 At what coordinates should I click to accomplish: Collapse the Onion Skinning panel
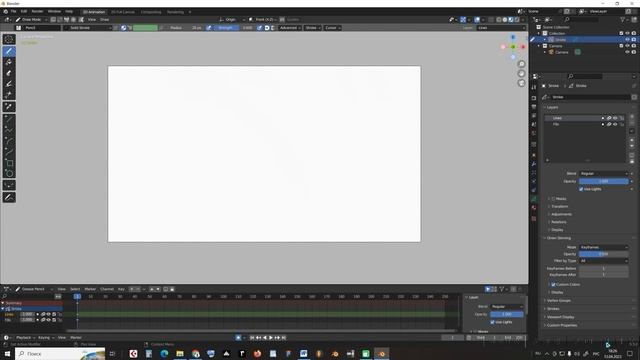click(x=558, y=238)
